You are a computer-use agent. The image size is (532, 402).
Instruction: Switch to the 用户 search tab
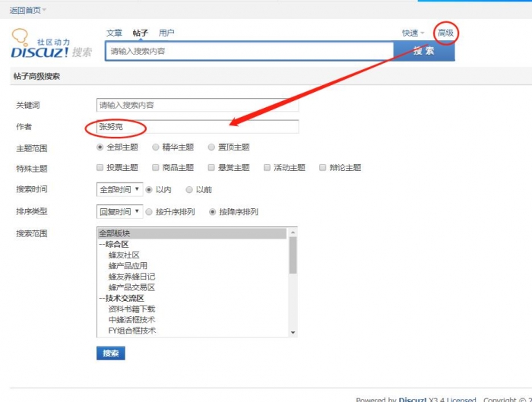click(166, 33)
